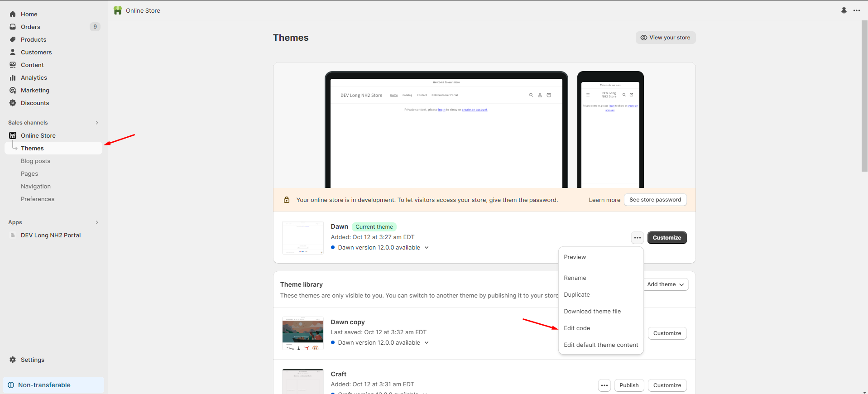Click the green Online Store header logo
This screenshot has width=868, height=394.
pyautogui.click(x=118, y=10)
